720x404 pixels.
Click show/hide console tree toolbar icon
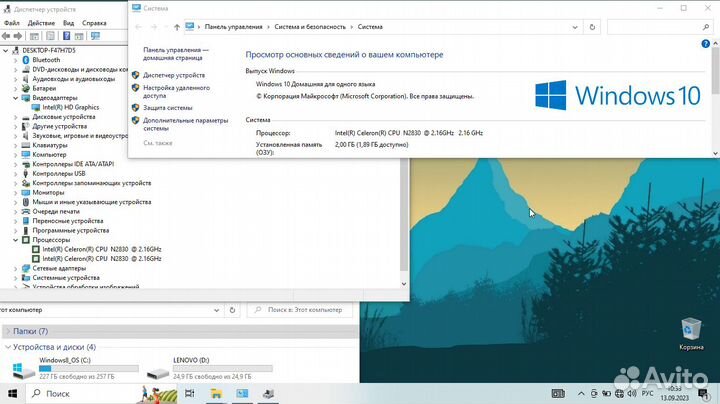tap(34, 36)
